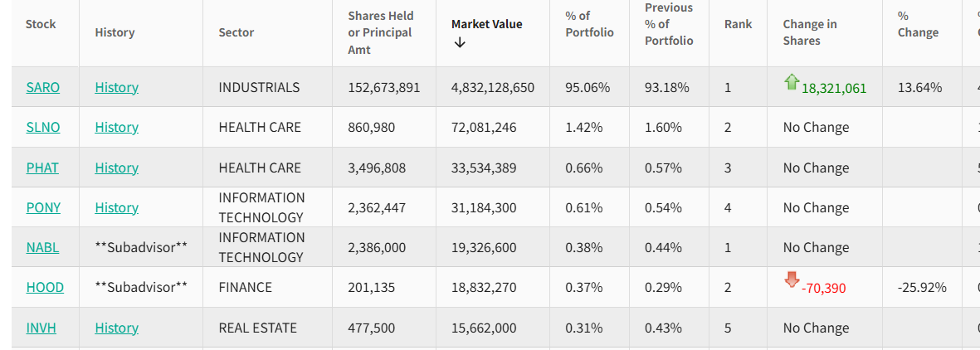
Task: Click the Sector column header
Action: [236, 32]
